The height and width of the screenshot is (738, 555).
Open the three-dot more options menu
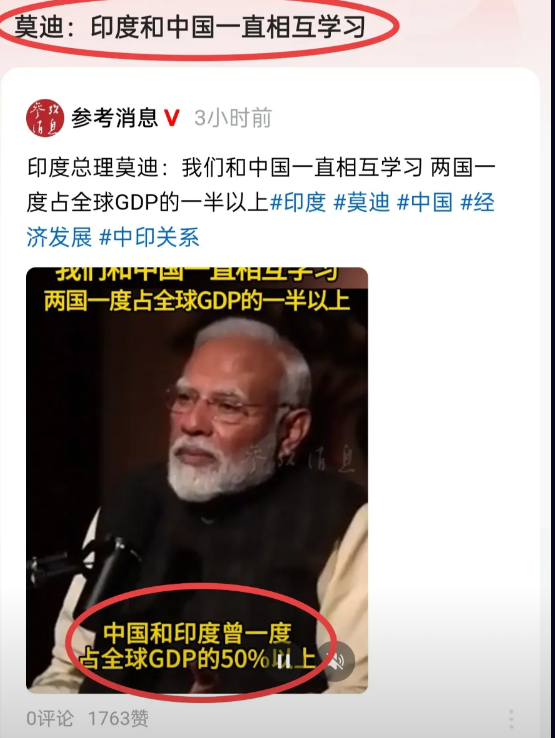coord(511,720)
